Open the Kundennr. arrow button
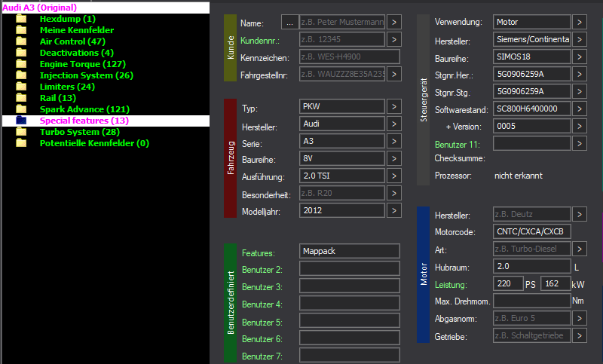The image size is (603, 364). [394, 39]
